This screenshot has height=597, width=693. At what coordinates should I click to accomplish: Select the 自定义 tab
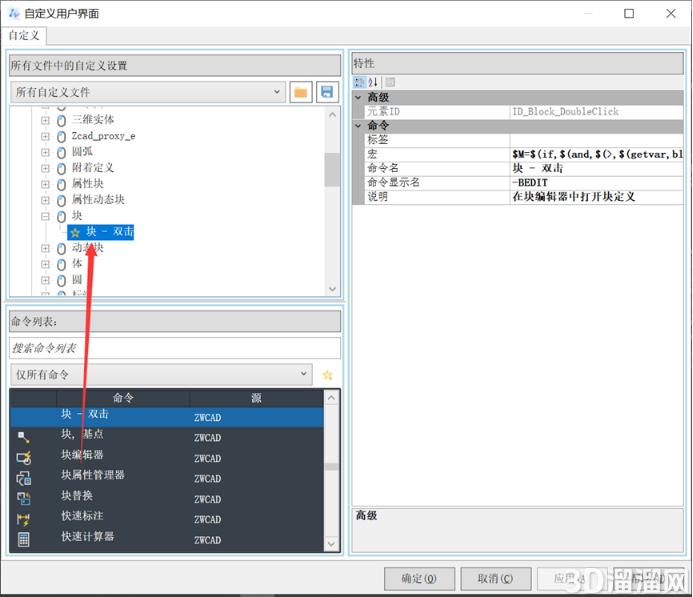coord(24,35)
